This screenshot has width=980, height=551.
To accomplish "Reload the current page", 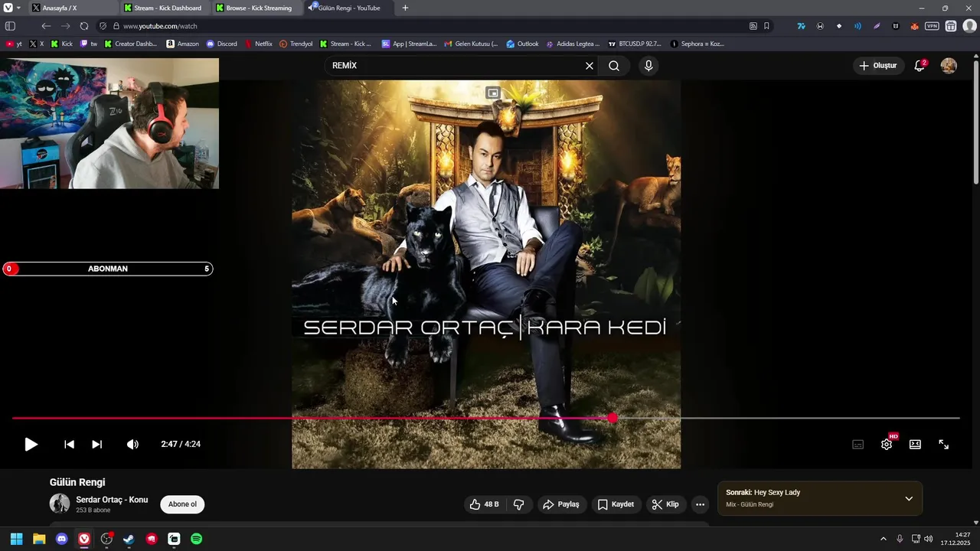I will tap(84, 26).
